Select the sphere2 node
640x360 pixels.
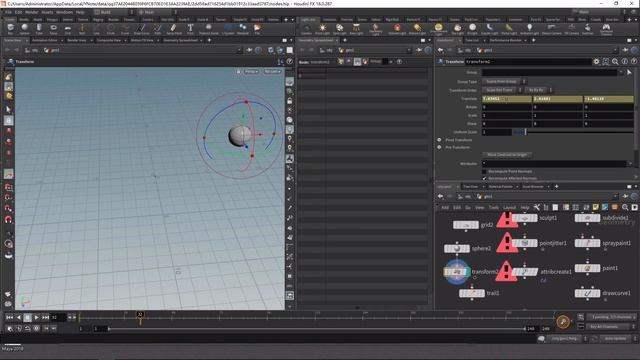coord(456,248)
